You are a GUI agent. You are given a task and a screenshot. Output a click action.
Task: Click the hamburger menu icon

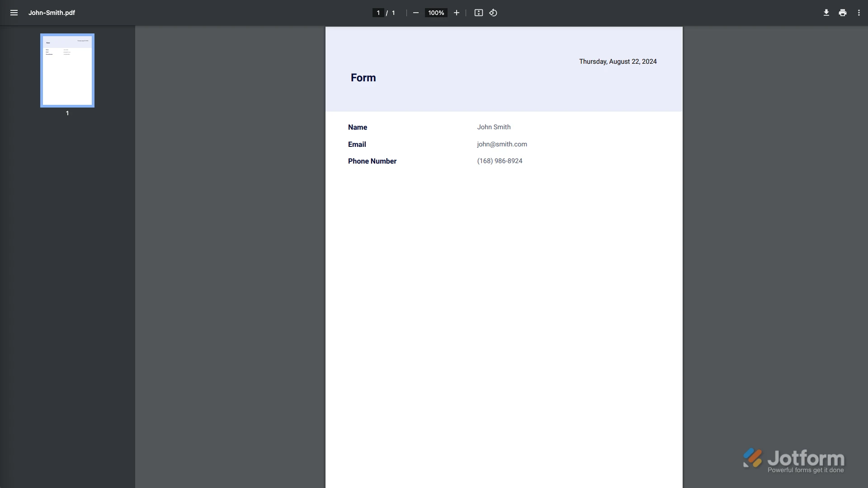tap(14, 13)
